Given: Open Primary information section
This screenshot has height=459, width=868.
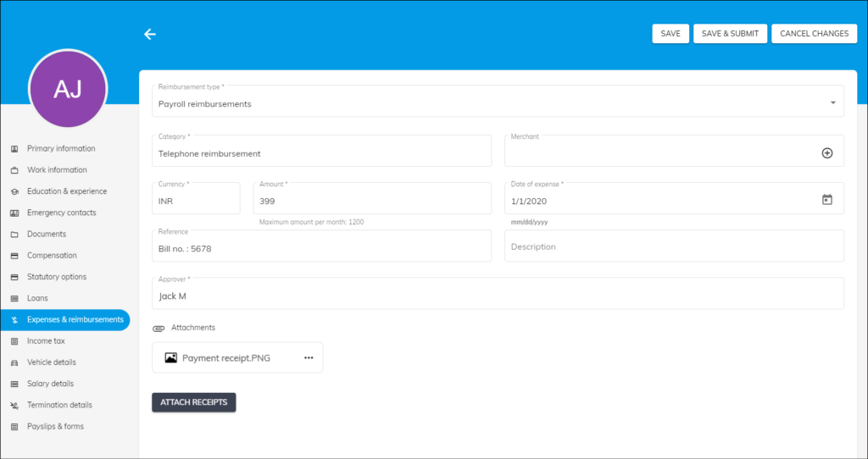Looking at the screenshot, I should [x=61, y=149].
